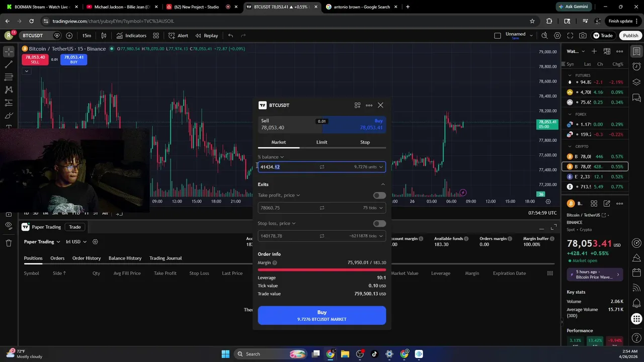This screenshot has width=644, height=362.
Task: Open quick search icon in toolbar
Action: coord(544,36)
